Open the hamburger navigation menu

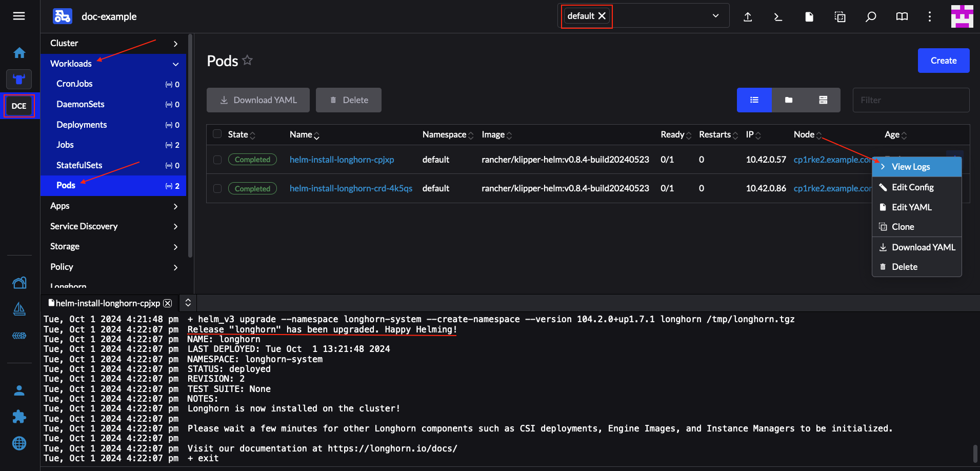19,16
